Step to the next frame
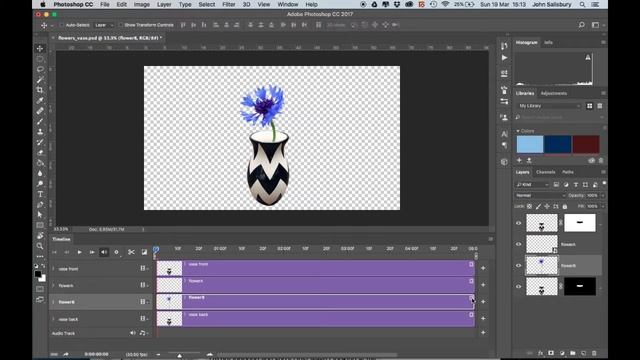 (91, 252)
